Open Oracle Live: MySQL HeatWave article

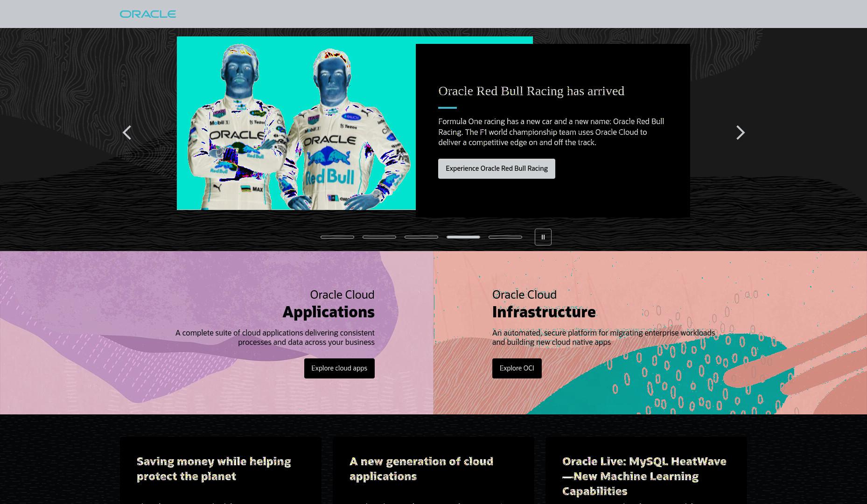(x=644, y=476)
